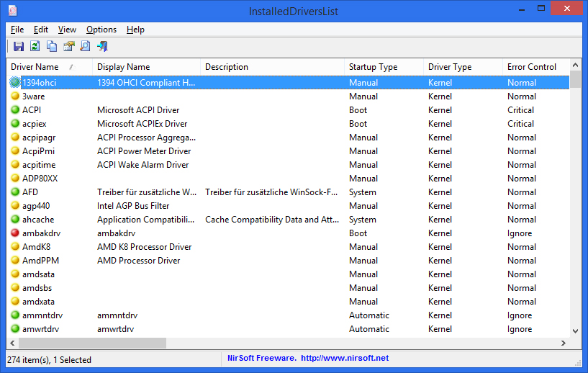This screenshot has height=373, width=588.
Task: Open the Help menu
Action: point(135,30)
